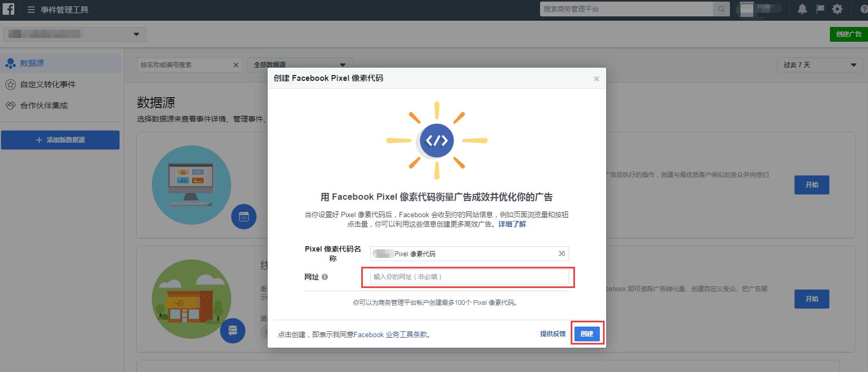Click the info icon next to 网址
The image size is (868, 372).
click(325, 277)
